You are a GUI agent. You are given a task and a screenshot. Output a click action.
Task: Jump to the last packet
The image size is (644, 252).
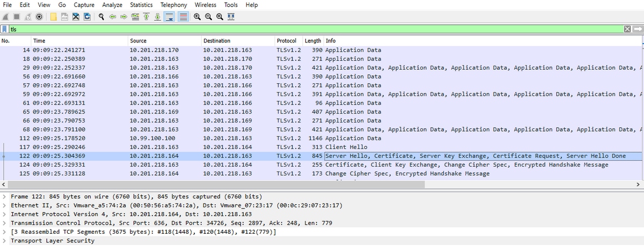pos(157,17)
